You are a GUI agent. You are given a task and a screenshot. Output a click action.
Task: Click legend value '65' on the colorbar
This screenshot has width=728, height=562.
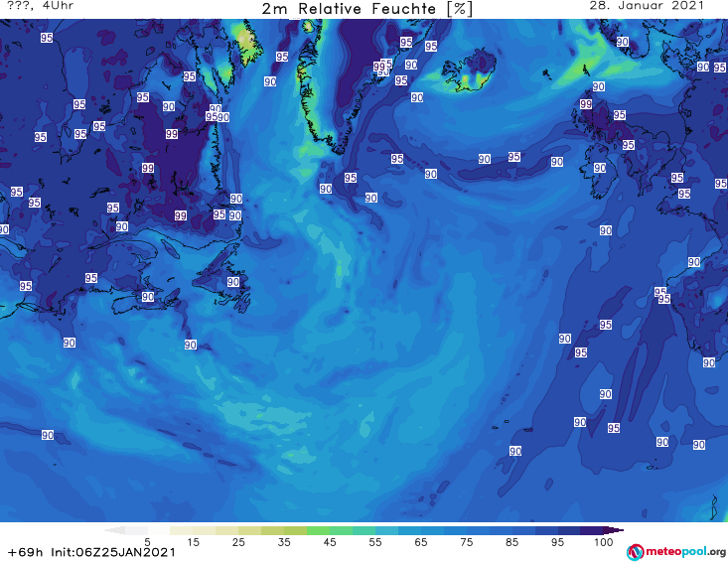click(421, 542)
